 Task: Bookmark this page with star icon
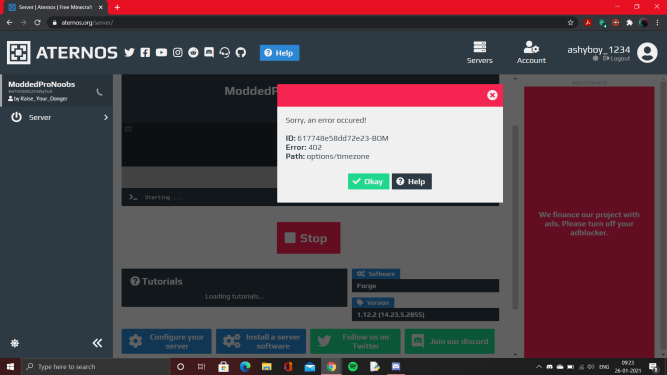tap(570, 23)
